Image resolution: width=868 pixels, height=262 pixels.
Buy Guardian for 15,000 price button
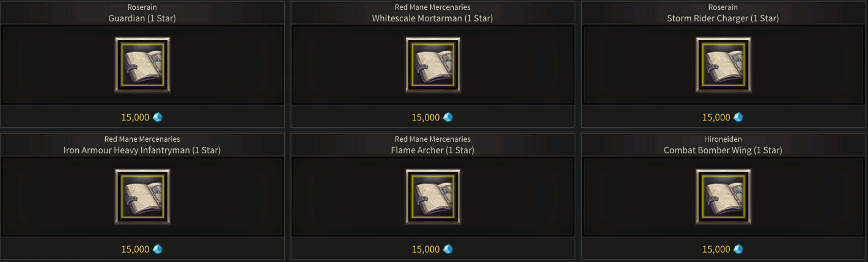142,117
